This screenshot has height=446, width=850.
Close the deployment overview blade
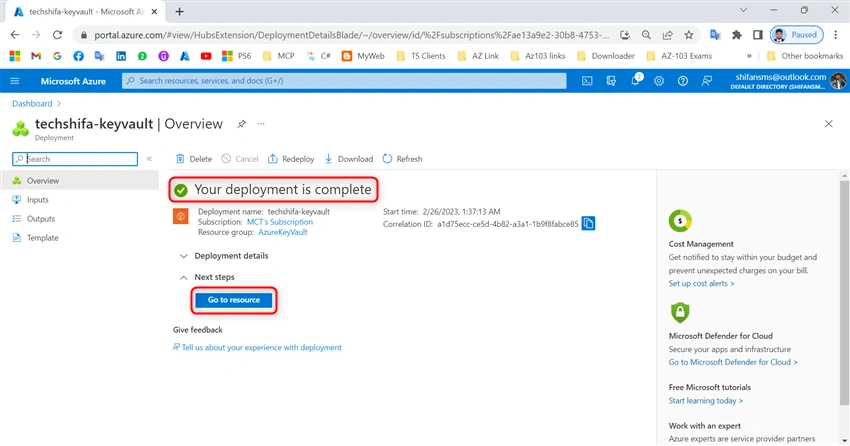tap(828, 124)
